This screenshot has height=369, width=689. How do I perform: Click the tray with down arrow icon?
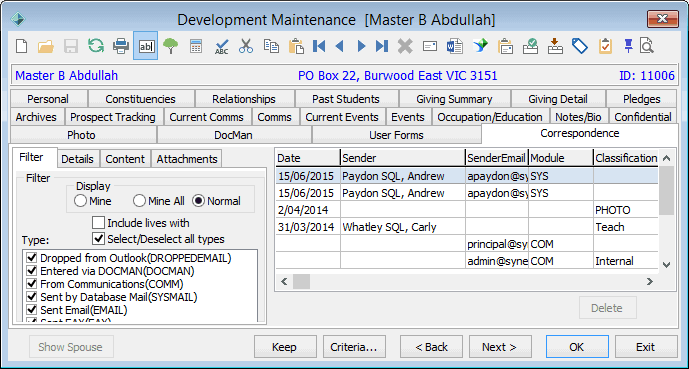pyautogui.click(x=555, y=46)
